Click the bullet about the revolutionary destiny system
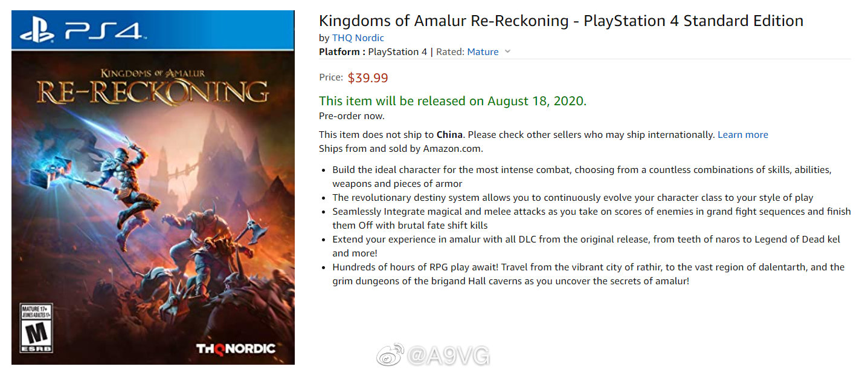 point(573,198)
